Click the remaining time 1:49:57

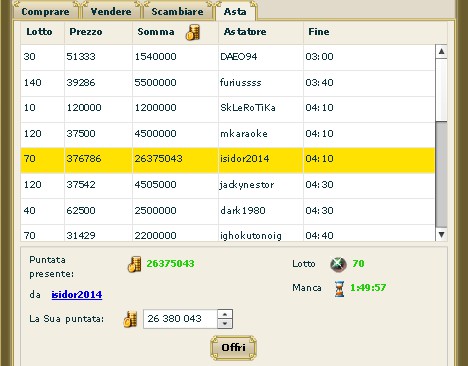pos(368,288)
